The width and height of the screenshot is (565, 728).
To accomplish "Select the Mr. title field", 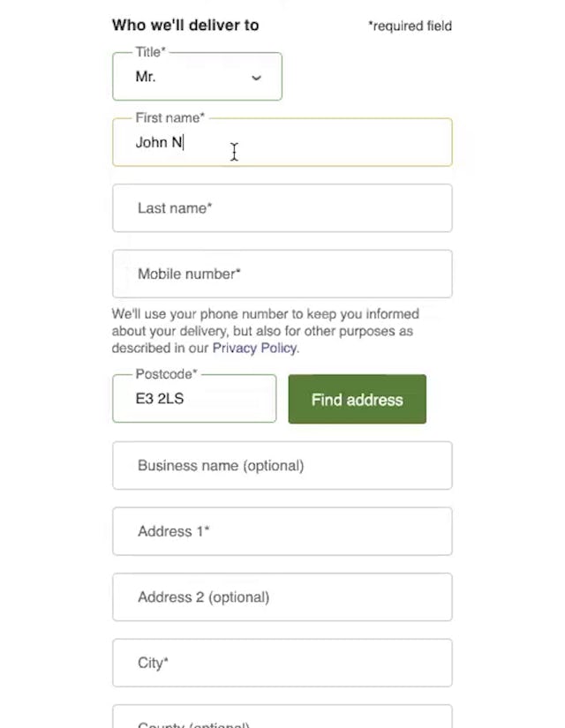I will coord(177,77).
